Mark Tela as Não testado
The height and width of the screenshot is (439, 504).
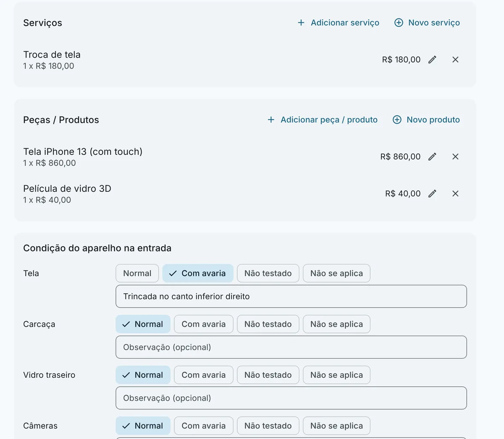tap(268, 273)
